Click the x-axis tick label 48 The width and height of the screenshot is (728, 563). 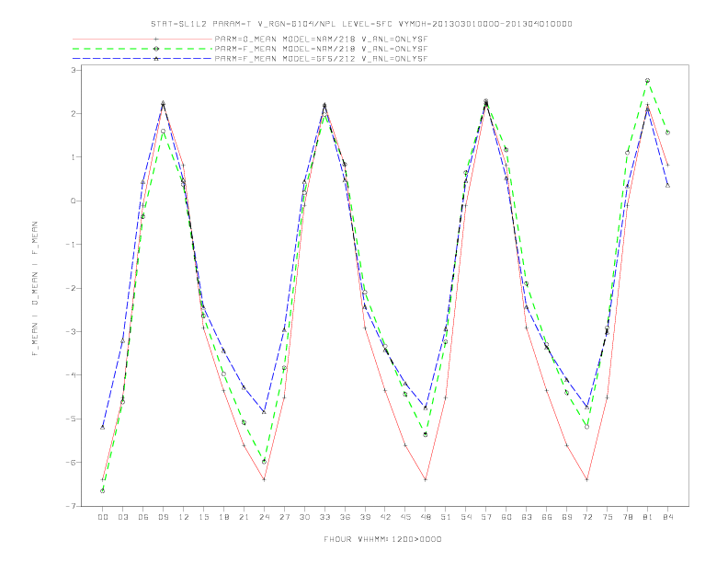pyautogui.click(x=426, y=517)
